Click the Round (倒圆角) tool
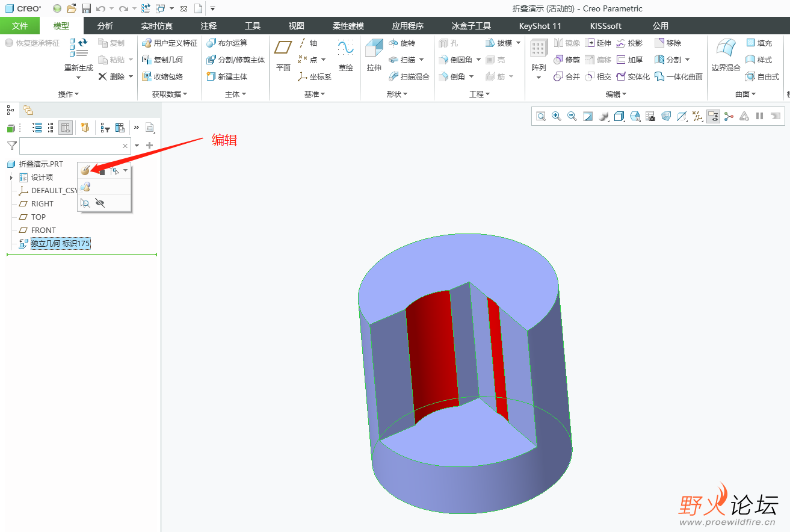Image resolution: width=790 pixels, height=532 pixels. pos(455,60)
